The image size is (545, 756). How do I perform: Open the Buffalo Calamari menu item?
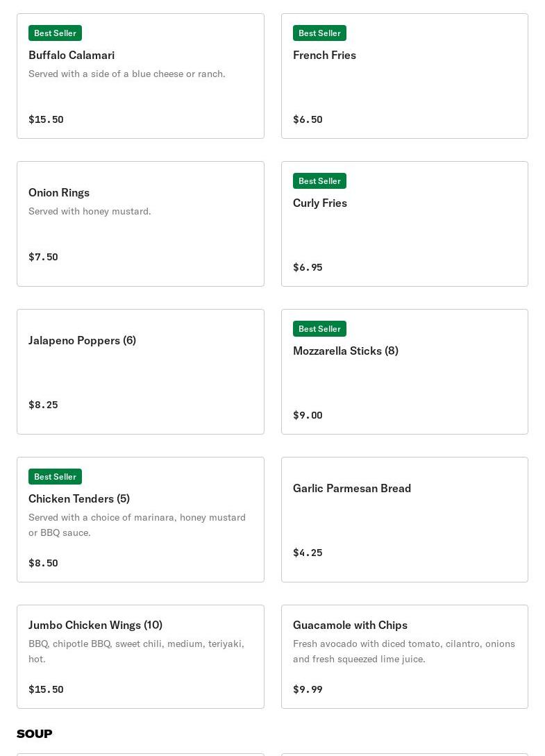140,76
